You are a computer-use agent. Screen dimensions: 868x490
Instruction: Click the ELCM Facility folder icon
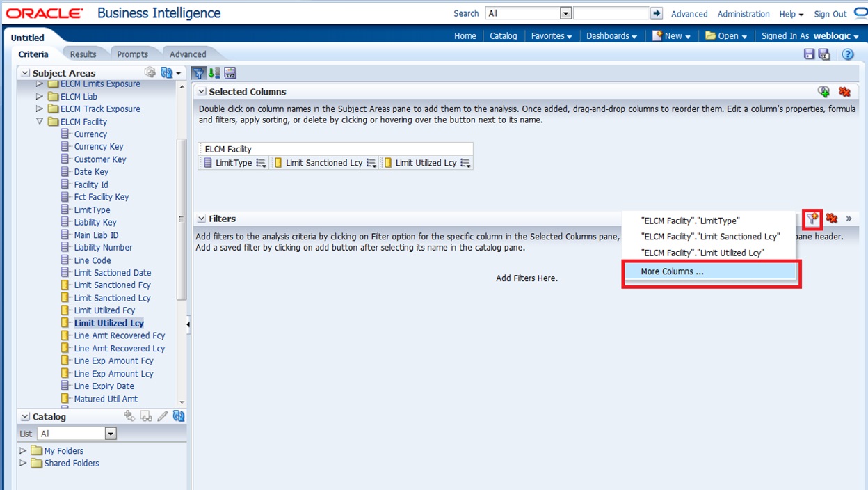point(53,122)
